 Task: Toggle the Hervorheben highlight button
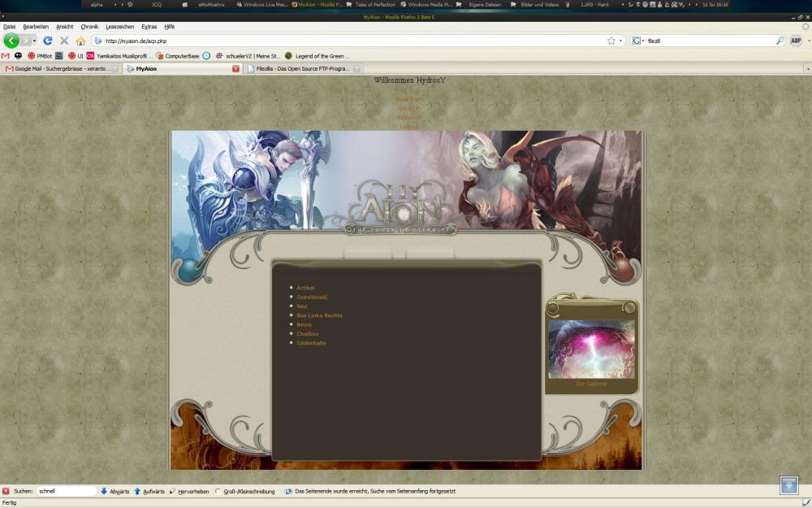(189, 491)
